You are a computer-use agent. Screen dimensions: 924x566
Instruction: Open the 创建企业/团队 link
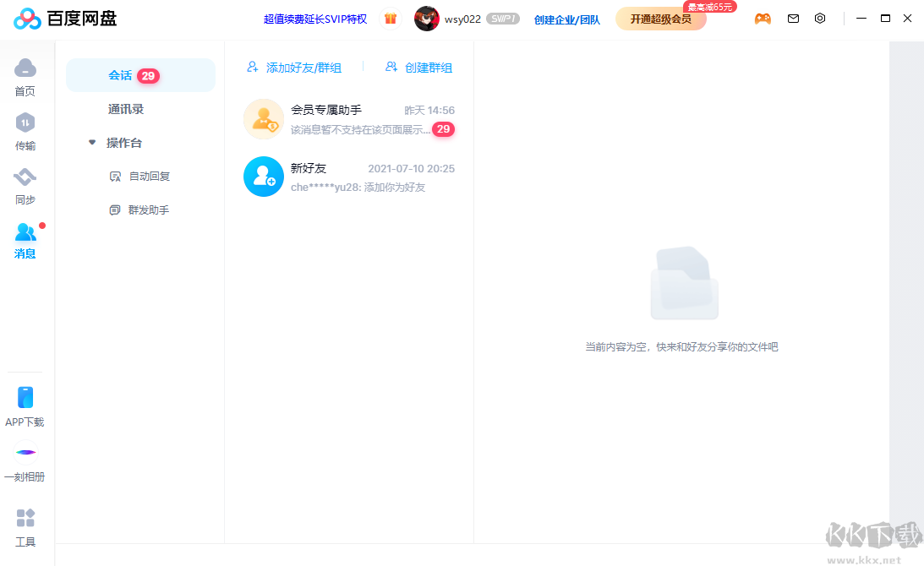566,18
